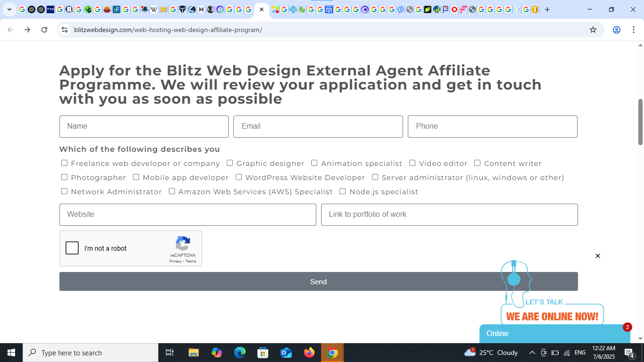The height and width of the screenshot is (362, 644).
Task: Check Freelance web developer or company
Action: (64, 163)
